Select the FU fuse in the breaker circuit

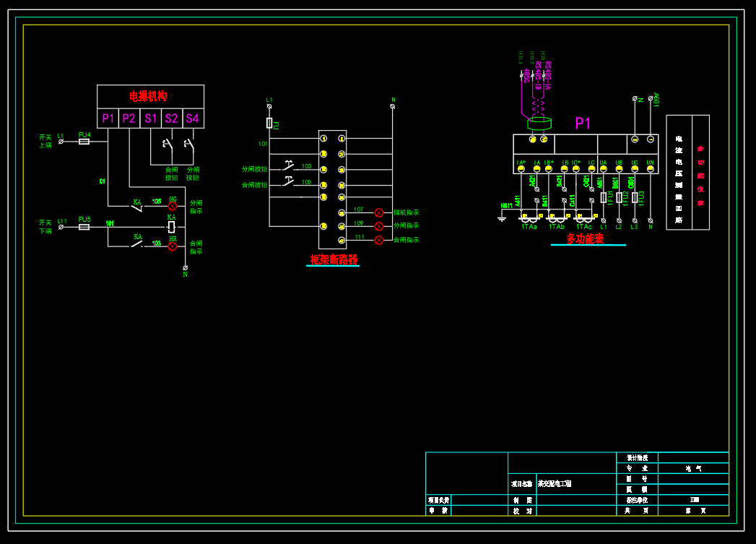tap(269, 123)
